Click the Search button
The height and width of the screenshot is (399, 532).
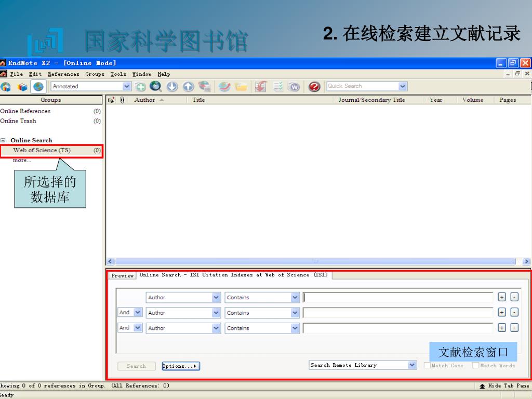(137, 366)
